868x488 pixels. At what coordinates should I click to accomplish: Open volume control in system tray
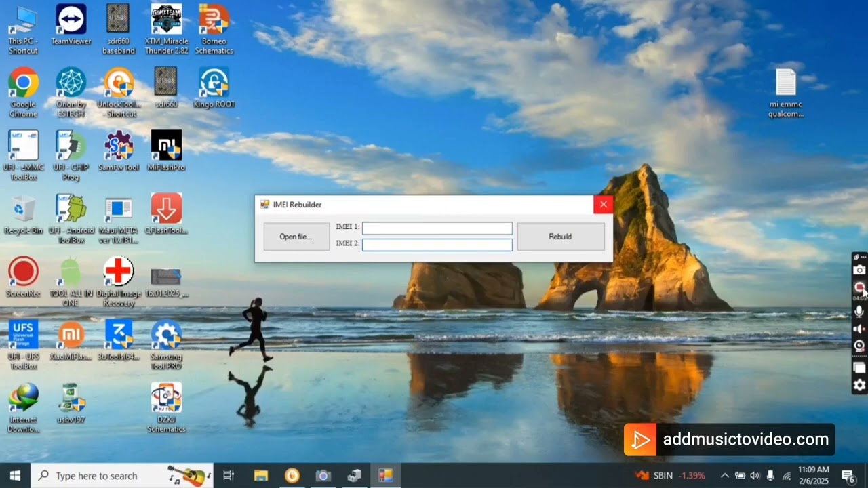(755, 476)
